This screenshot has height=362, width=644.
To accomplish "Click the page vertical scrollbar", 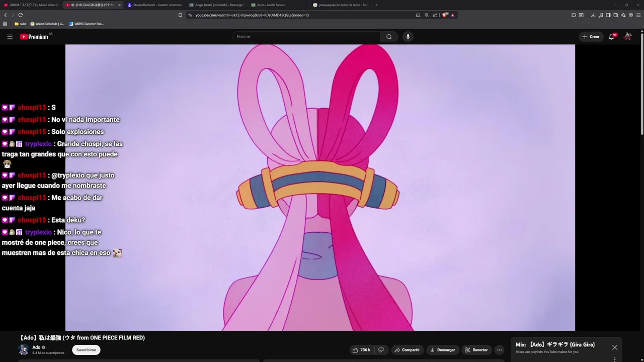I will 642,83.
